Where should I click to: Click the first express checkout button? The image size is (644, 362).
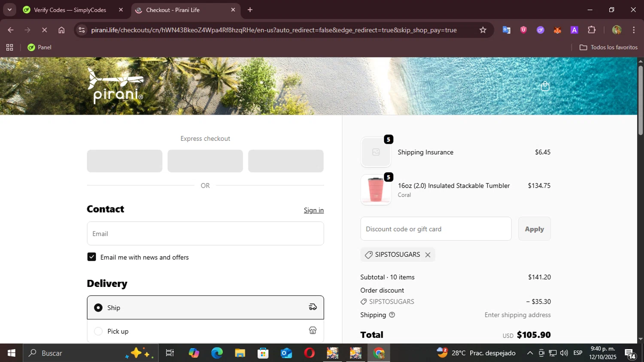[125, 161]
